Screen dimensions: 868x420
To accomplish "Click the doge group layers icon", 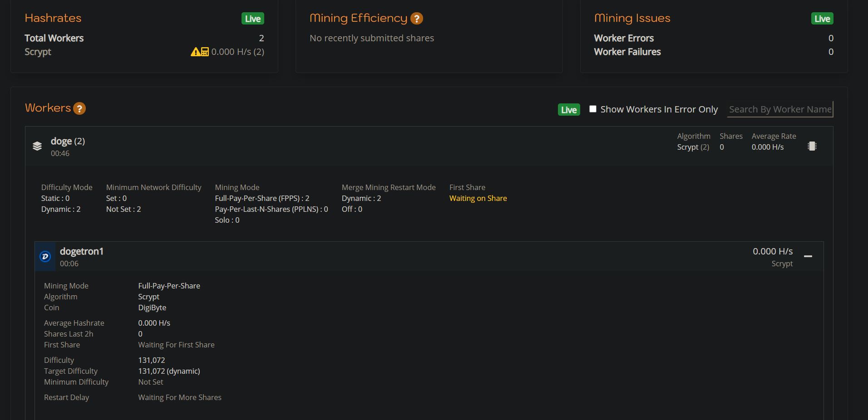I will click(37, 146).
